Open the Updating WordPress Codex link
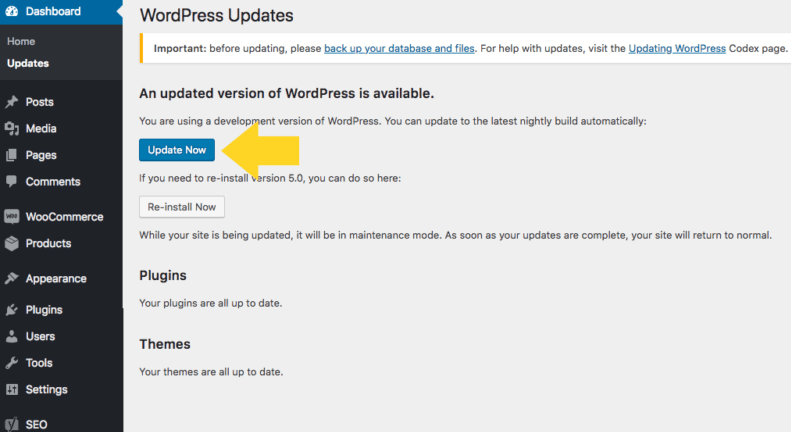The height and width of the screenshot is (432, 791). 677,48
